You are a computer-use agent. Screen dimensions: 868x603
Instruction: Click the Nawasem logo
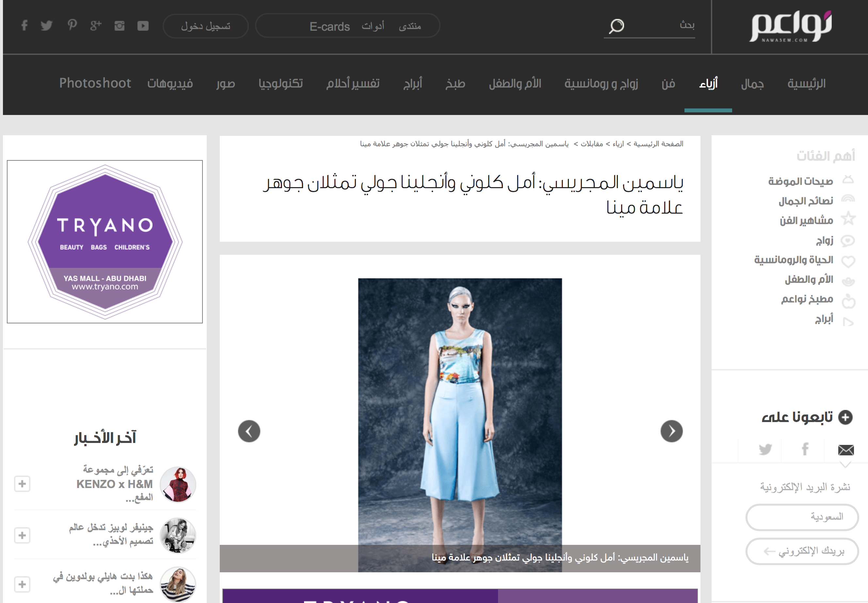pos(791,26)
